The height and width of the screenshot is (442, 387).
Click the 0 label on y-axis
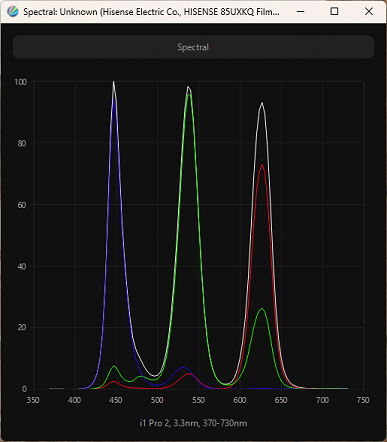pos(24,389)
